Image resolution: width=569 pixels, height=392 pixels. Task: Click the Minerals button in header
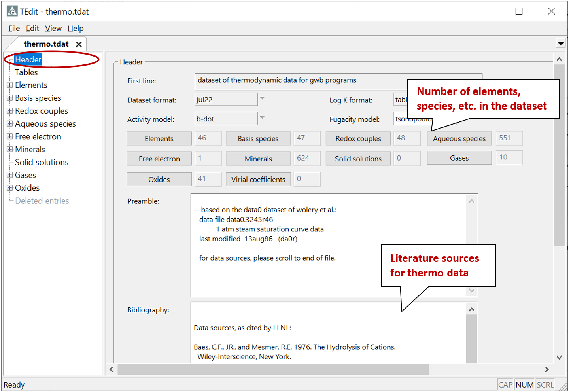pos(258,159)
